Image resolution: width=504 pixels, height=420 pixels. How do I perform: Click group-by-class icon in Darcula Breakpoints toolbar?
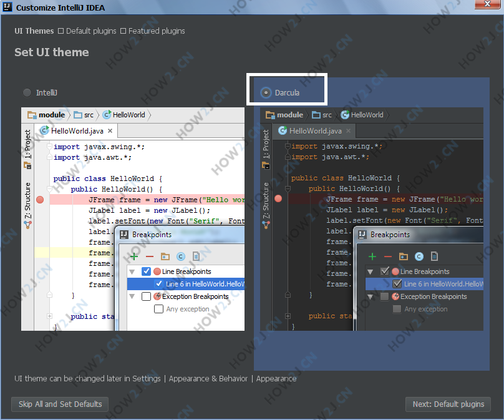click(419, 256)
